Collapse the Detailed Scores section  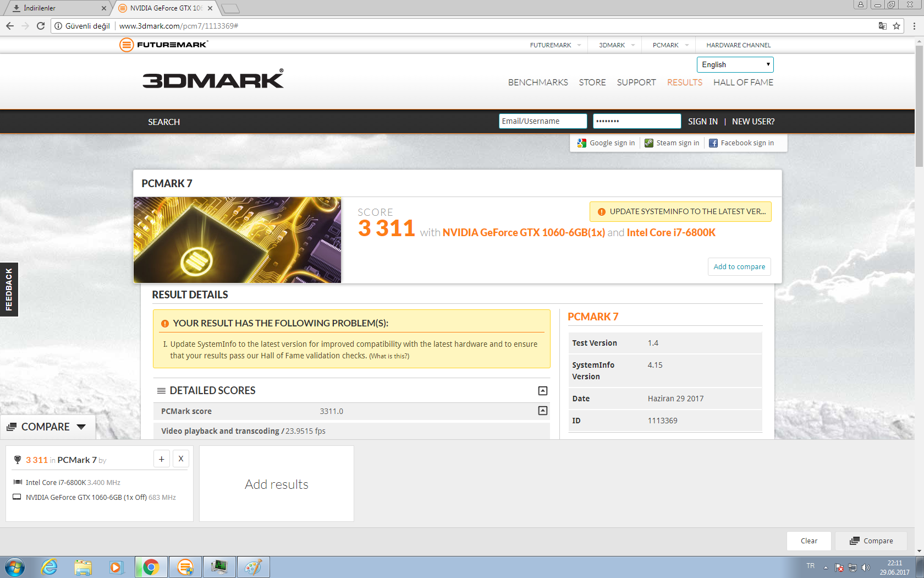coord(543,391)
